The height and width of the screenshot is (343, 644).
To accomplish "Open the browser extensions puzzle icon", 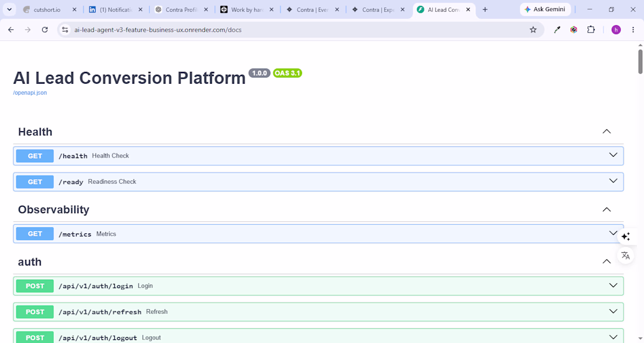I will [591, 30].
